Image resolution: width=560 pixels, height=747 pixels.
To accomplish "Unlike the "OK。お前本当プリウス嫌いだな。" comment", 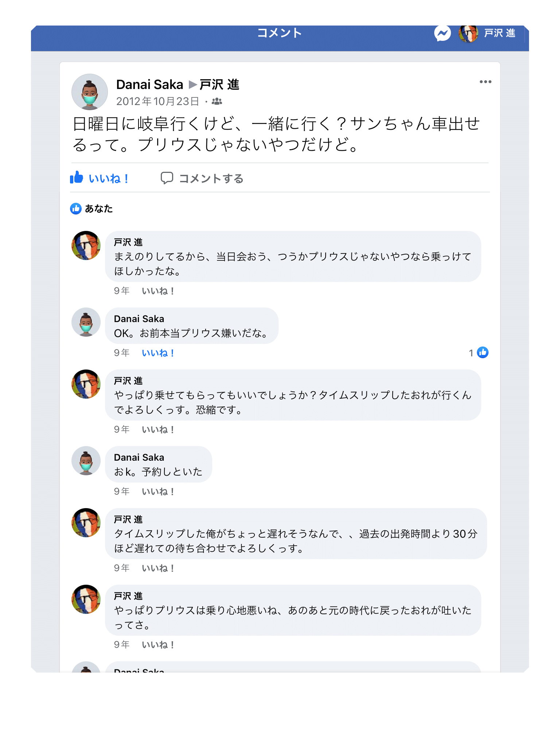I will 158,353.
